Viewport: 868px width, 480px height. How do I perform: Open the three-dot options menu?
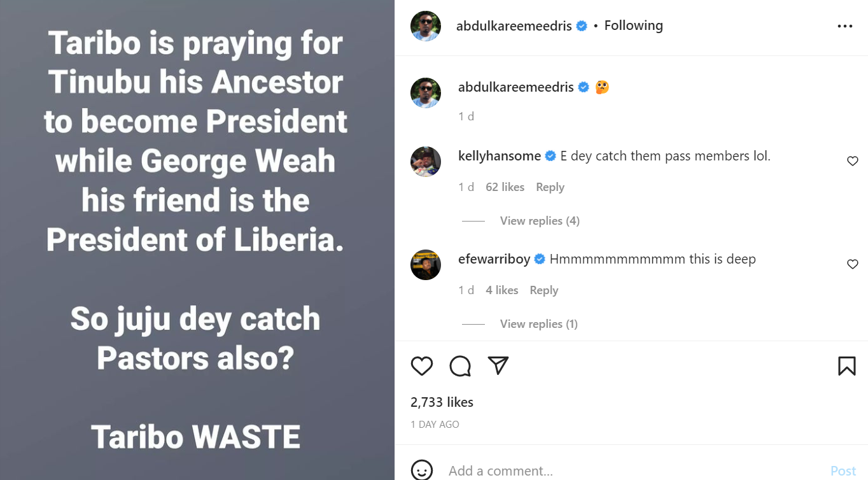point(844,25)
